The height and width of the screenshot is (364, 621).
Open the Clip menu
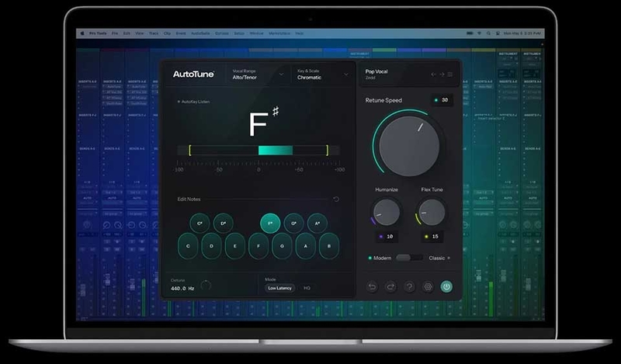167,33
